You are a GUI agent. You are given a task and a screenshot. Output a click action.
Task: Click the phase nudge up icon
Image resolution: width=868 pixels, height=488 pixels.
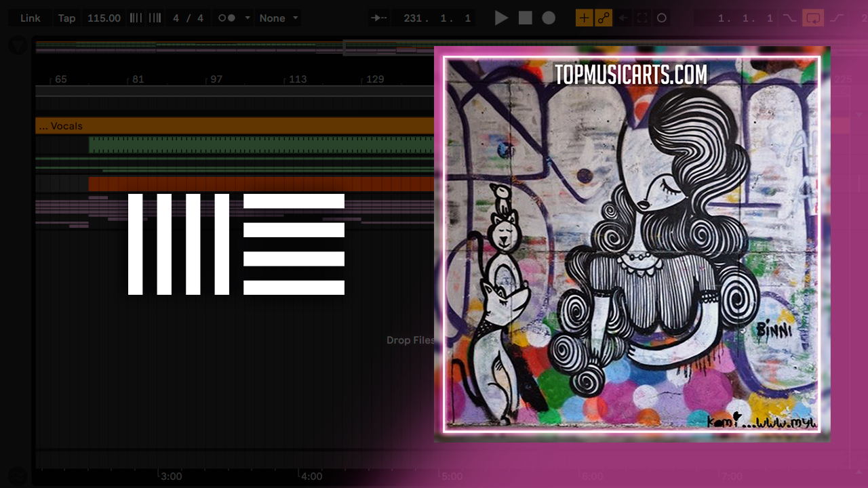coord(155,18)
